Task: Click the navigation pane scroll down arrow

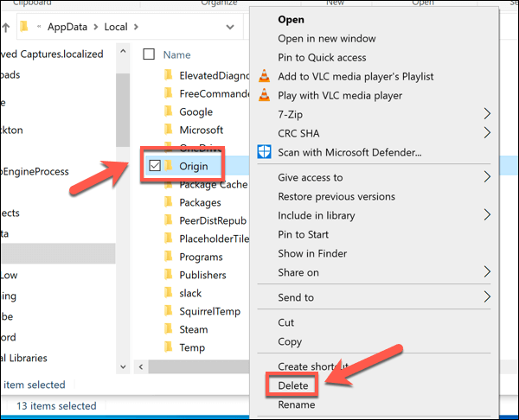Action: tap(123, 366)
